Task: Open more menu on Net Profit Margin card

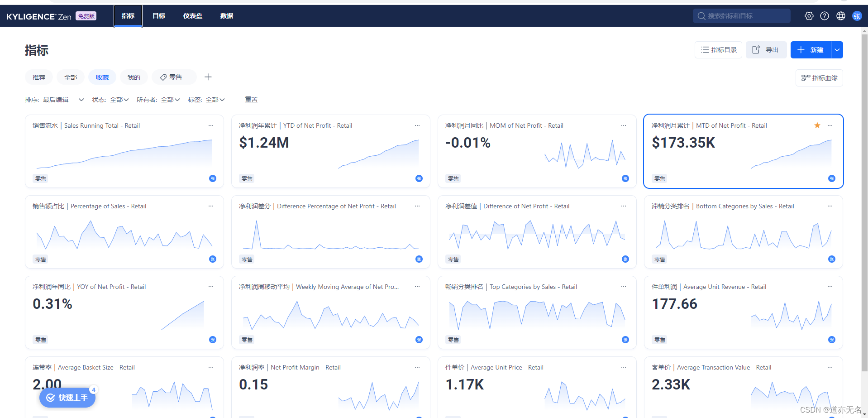Action: 417,367
